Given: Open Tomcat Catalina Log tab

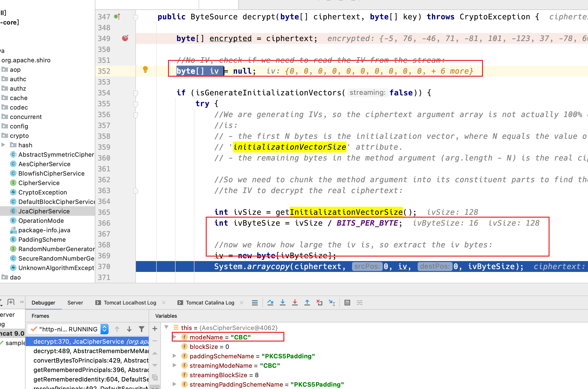Looking at the screenshot, I should (x=210, y=302).
